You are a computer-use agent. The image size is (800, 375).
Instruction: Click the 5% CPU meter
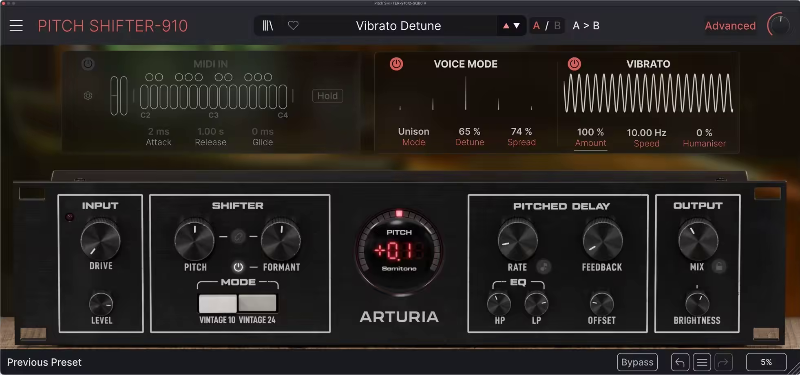coord(766,362)
